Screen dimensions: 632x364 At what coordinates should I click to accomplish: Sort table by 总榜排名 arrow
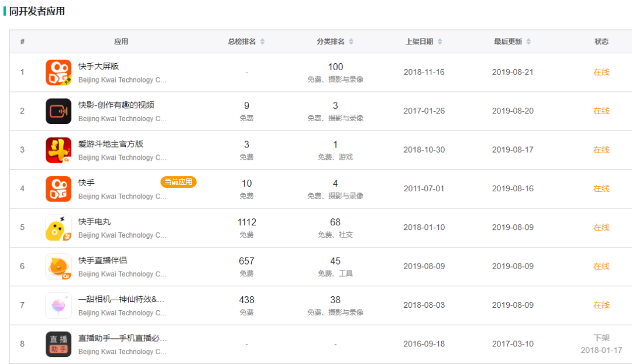[262, 42]
